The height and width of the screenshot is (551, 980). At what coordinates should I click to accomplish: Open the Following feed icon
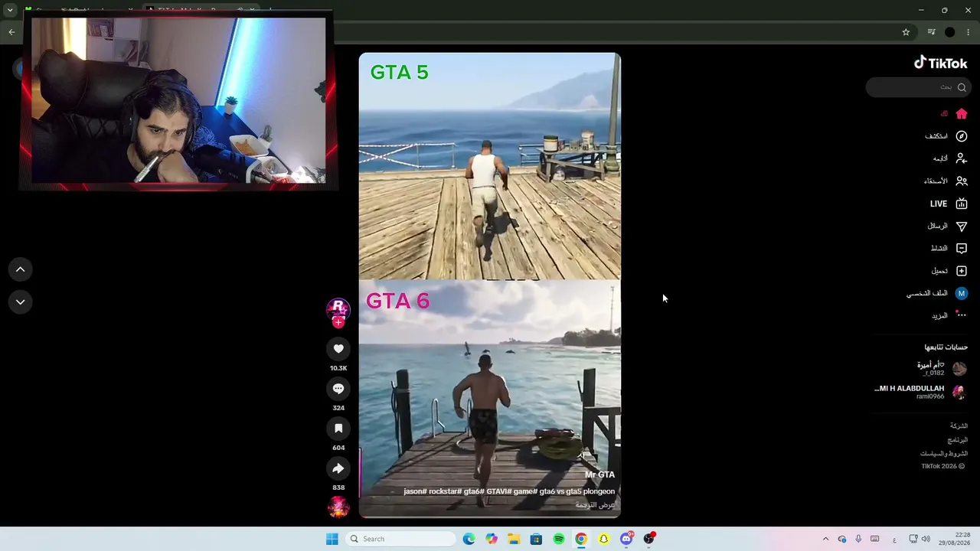(962, 158)
